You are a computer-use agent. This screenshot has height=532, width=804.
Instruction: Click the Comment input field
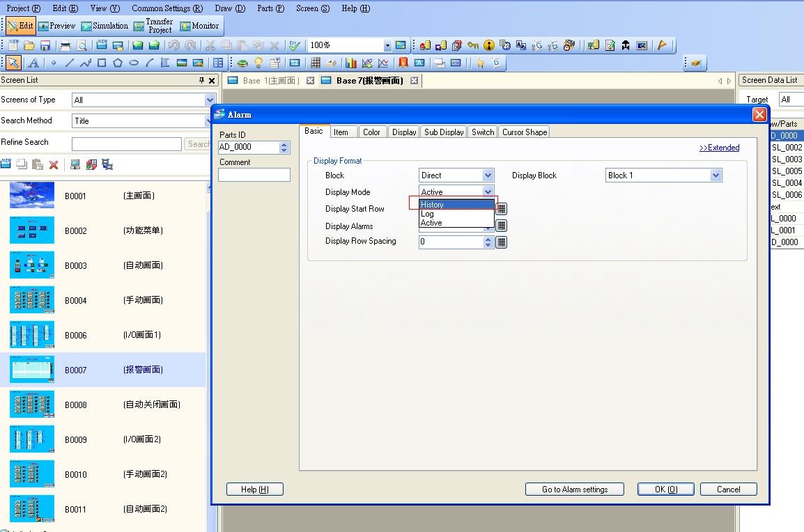(254, 175)
